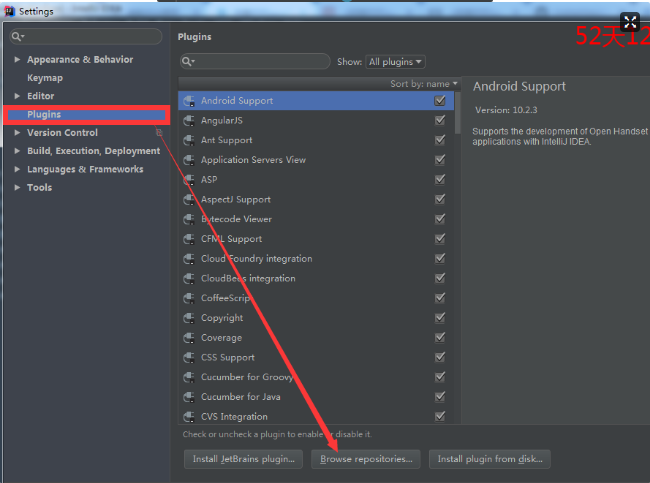650x483 pixels.
Task: Toggle the ASP plugin checkbox
Action: [x=440, y=179]
